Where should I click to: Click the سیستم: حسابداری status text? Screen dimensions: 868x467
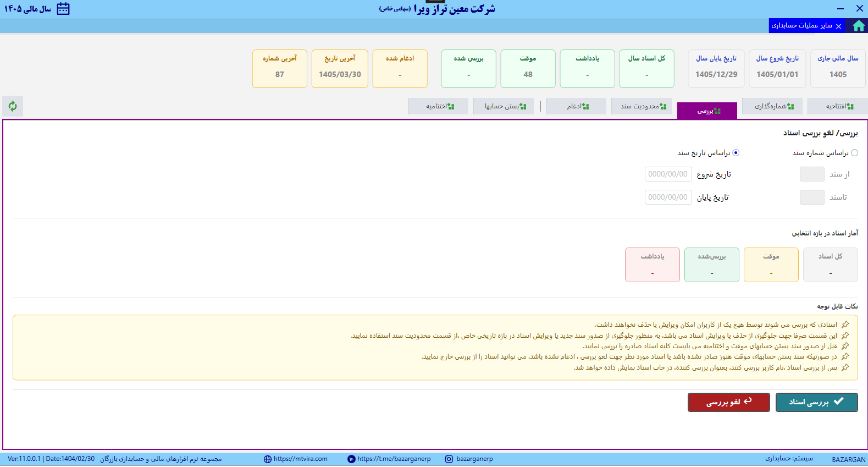[x=789, y=459]
